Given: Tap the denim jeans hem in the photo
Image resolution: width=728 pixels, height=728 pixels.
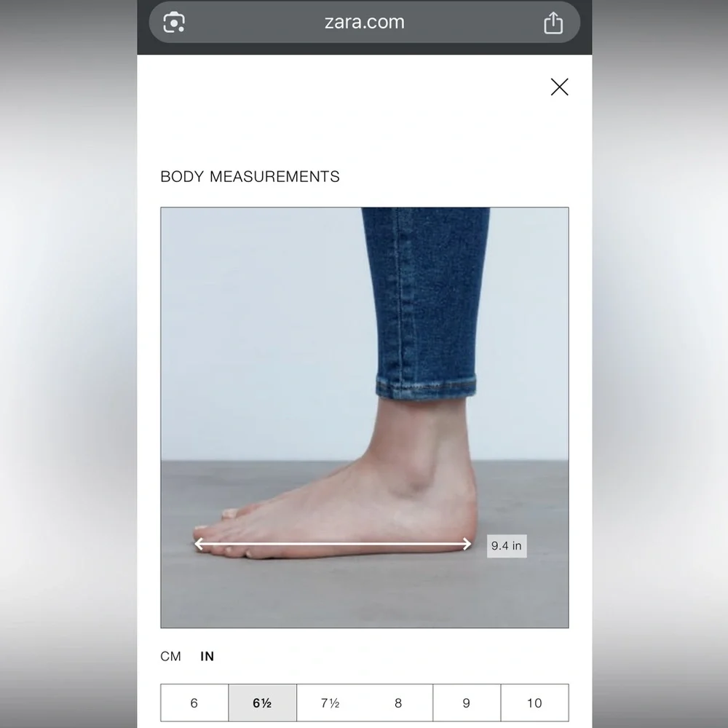Looking at the screenshot, I should pos(426,387).
